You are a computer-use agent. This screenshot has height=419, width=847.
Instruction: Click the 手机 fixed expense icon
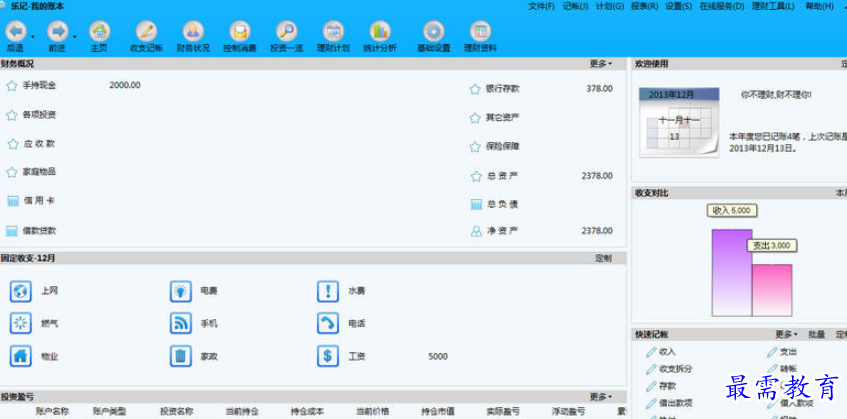[x=180, y=323]
